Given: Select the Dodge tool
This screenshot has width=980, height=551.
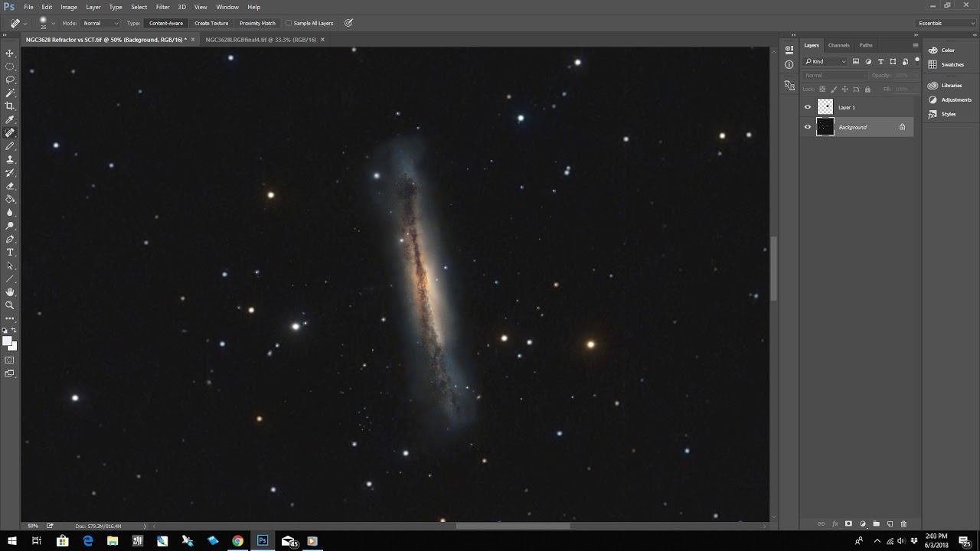Looking at the screenshot, I should [10, 226].
